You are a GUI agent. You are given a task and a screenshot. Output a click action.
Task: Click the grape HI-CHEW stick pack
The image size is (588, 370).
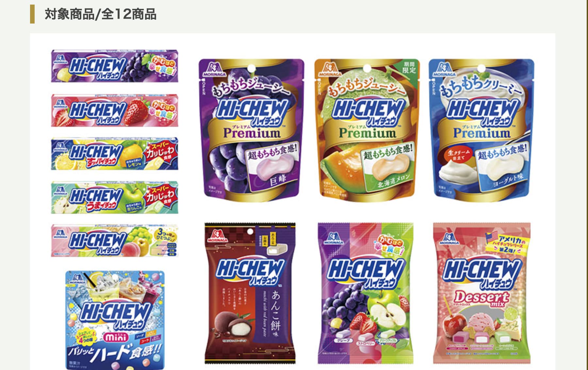(115, 66)
